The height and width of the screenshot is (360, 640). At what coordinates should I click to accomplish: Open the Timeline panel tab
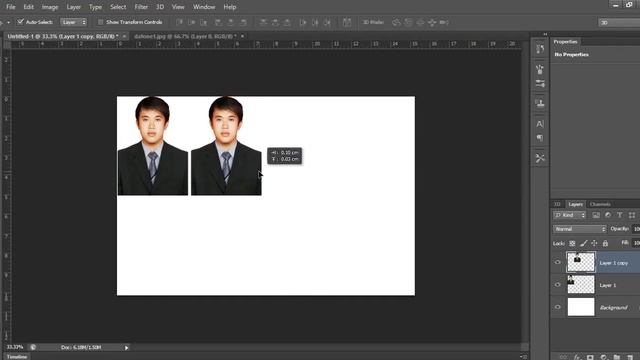point(17,357)
